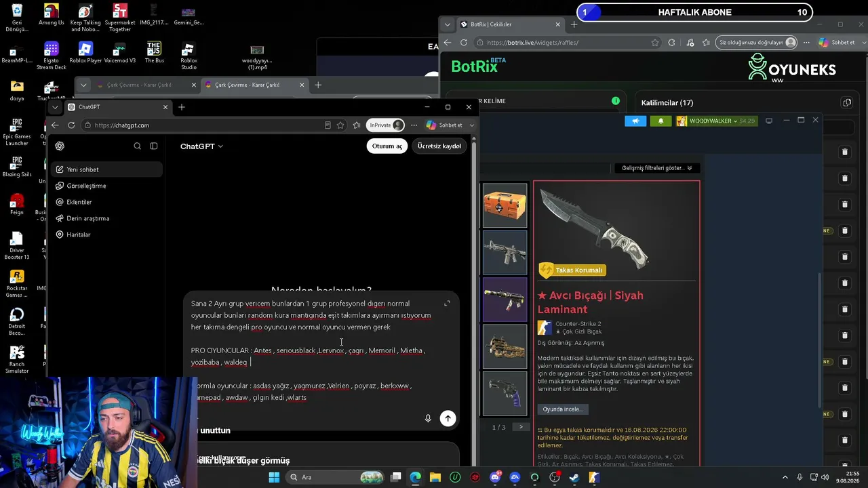Screen dimensions: 868x488
Task: Reload the botrix.live raffles page
Action: click(464, 42)
